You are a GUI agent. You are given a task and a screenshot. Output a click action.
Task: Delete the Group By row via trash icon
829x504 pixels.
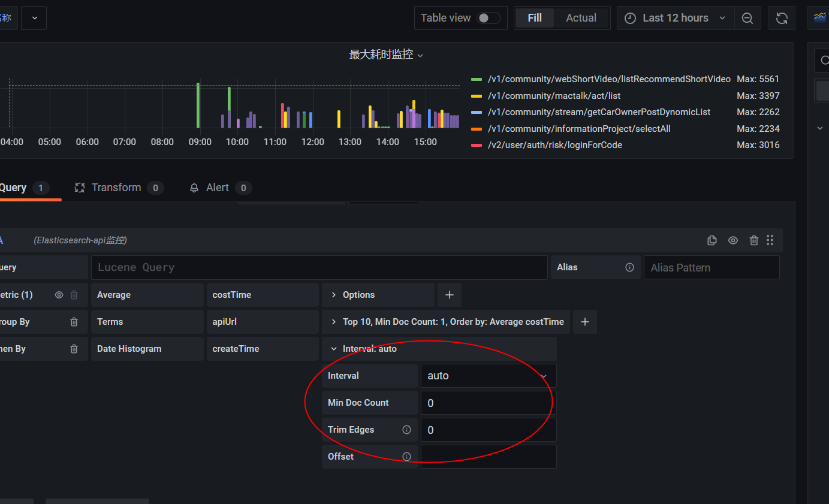pyautogui.click(x=74, y=322)
